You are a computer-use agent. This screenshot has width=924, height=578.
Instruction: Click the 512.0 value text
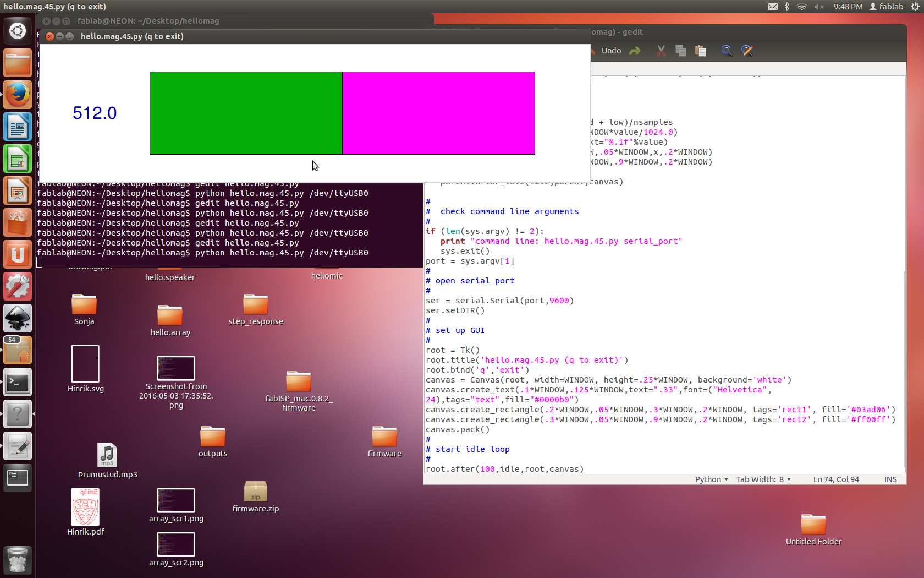[95, 113]
